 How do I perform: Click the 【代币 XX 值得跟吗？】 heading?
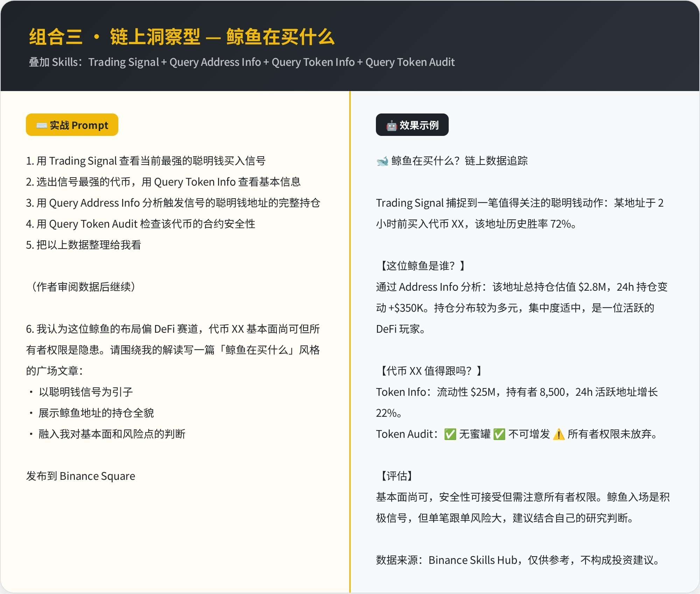click(x=430, y=371)
